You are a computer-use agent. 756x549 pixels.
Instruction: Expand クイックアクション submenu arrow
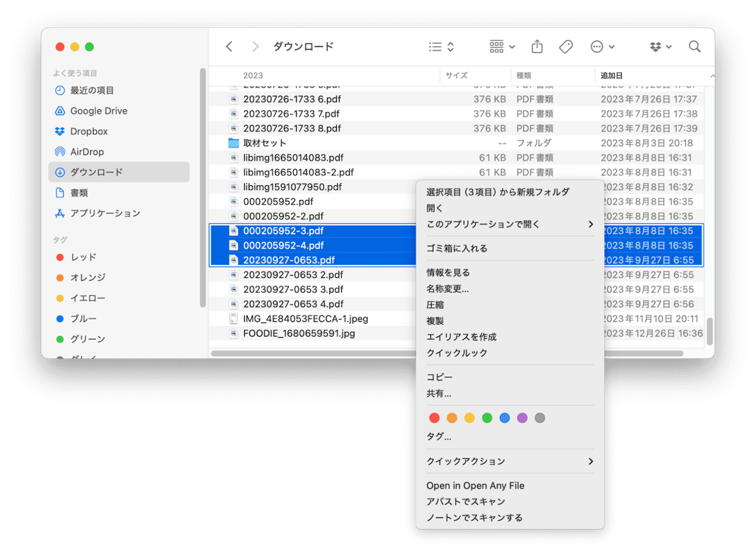click(590, 461)
